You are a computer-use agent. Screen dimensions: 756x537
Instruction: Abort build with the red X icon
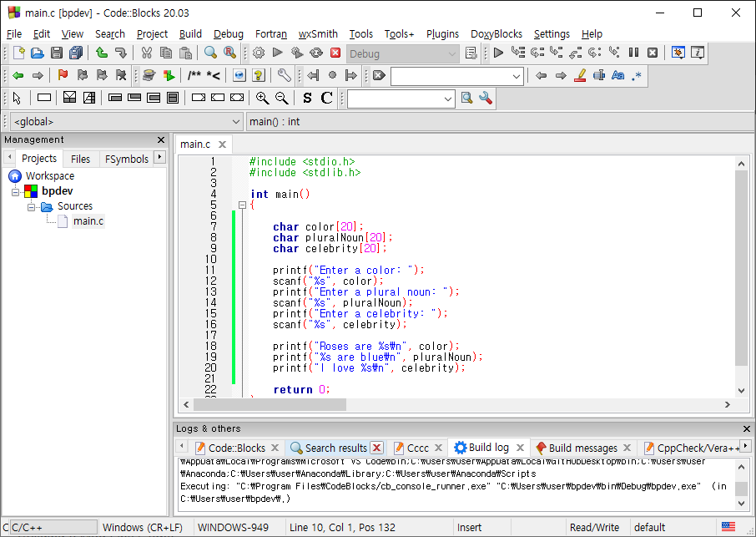click(335, 53)
